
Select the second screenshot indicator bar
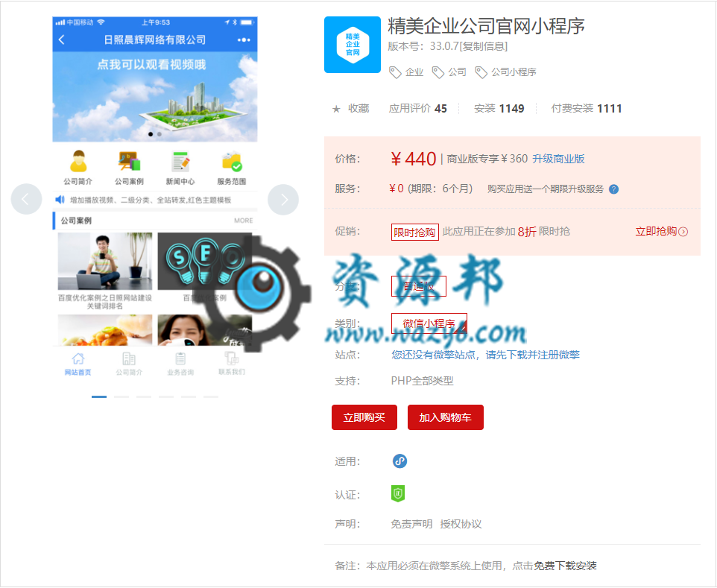coord(121,397)
